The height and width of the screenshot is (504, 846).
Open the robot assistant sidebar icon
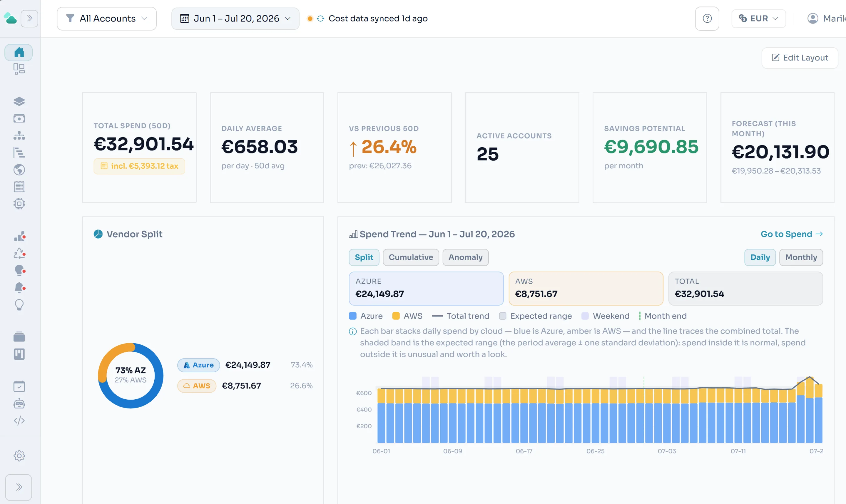click(x=19, y=403)
